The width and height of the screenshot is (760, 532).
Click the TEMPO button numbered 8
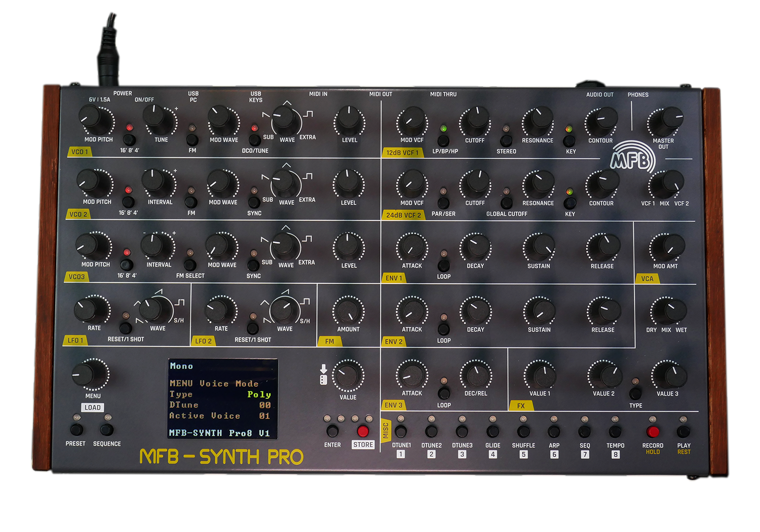click(615, 432)
